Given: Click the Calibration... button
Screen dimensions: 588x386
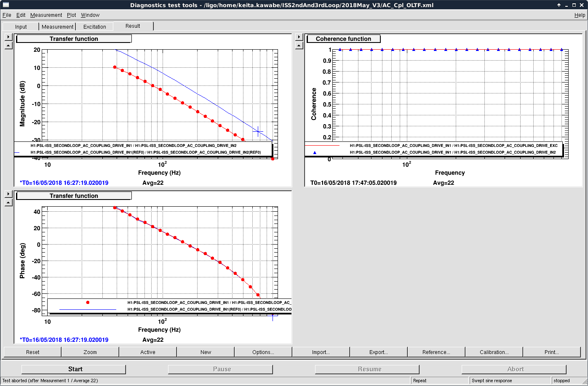Looking at the screenshot, I should (x=494, y=352).
